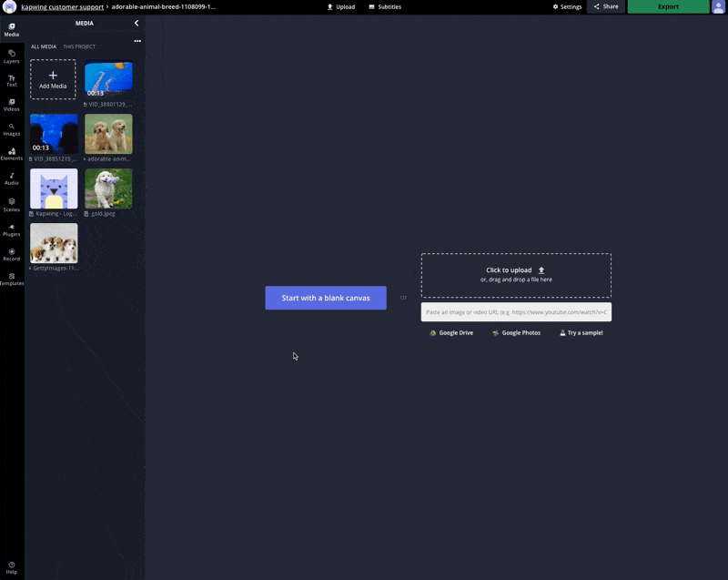Open the Layers sidebar panel
Viewport: 728px width, 580px height.
click(x=12, y=56)
